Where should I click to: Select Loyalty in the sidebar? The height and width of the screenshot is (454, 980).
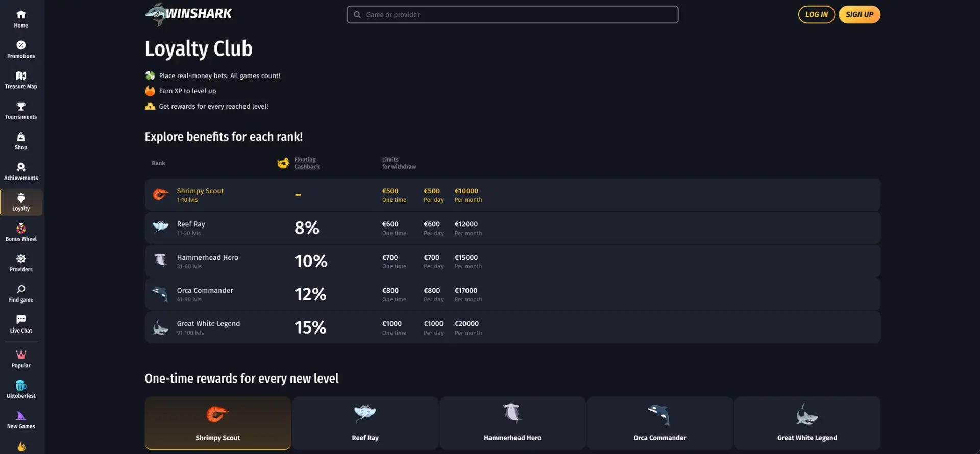tap(21, 202)
